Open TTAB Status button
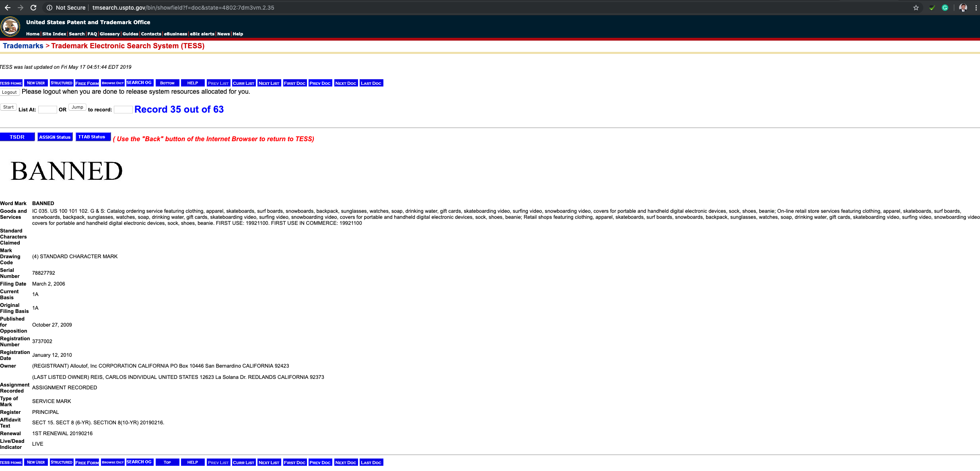Image resolution: width=980 pixels, height=471 pixels. point(93,137)
